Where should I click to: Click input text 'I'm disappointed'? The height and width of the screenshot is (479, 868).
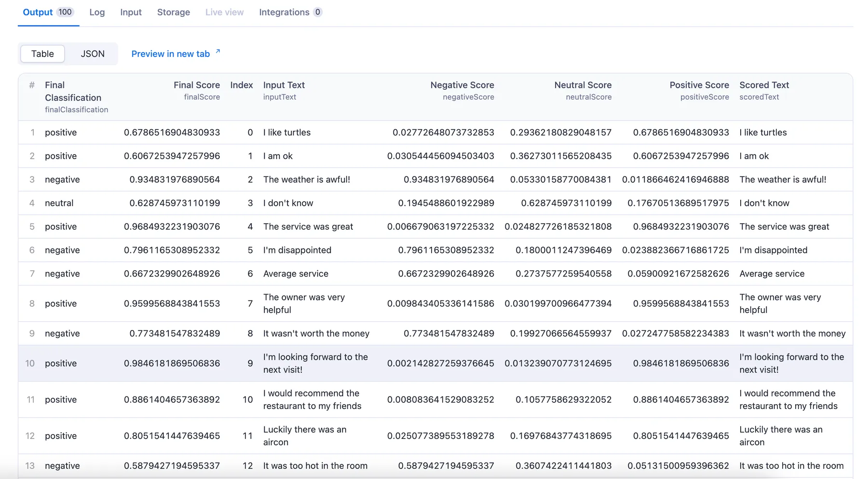click(x=297, y=250)
